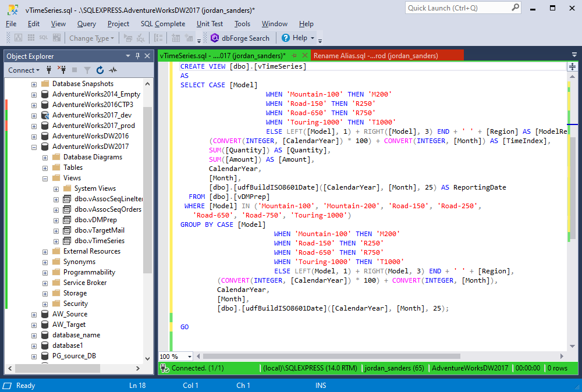The height and width of the screenshot is (392, 582).
Task: Expand the Security folder under AdventureWorksDW2017
Action: point(45,304)
